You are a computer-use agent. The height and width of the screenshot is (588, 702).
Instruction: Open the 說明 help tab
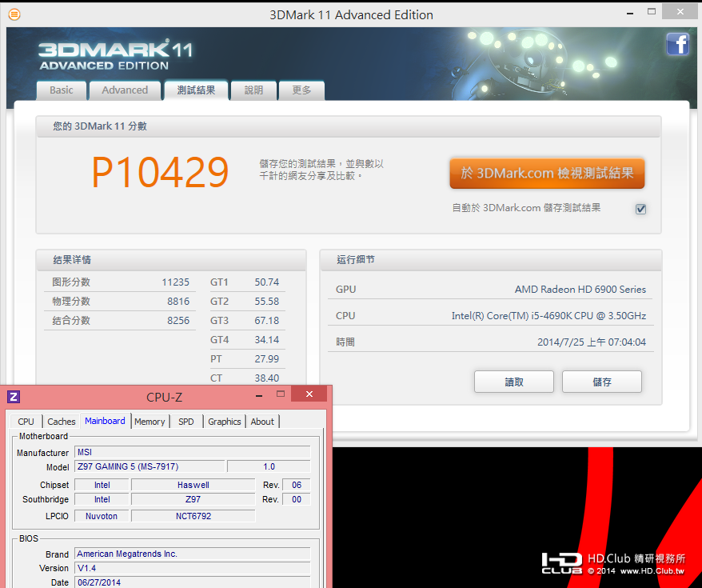coord(253,90)
